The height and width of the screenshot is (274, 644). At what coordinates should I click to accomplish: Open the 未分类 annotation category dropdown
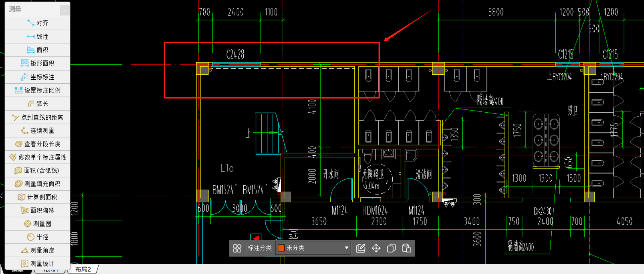tap(313, 248)
